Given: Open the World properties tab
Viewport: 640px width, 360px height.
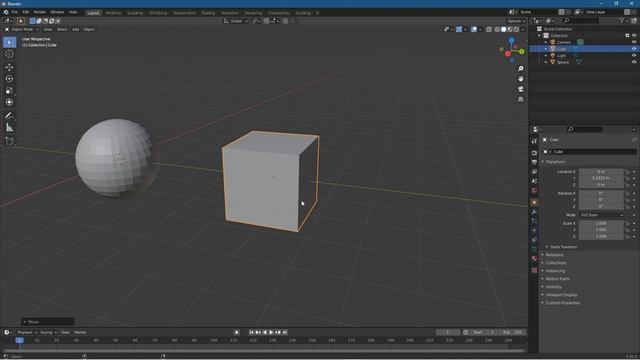Looking at the screenshot, I should tap(534, 190).
